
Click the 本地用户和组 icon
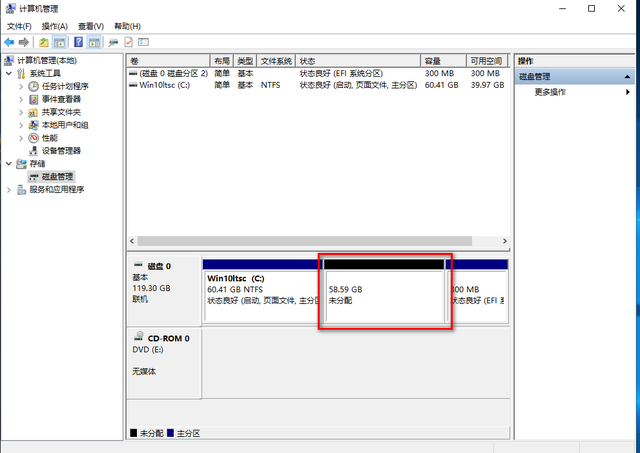click(x=33, y=125)
